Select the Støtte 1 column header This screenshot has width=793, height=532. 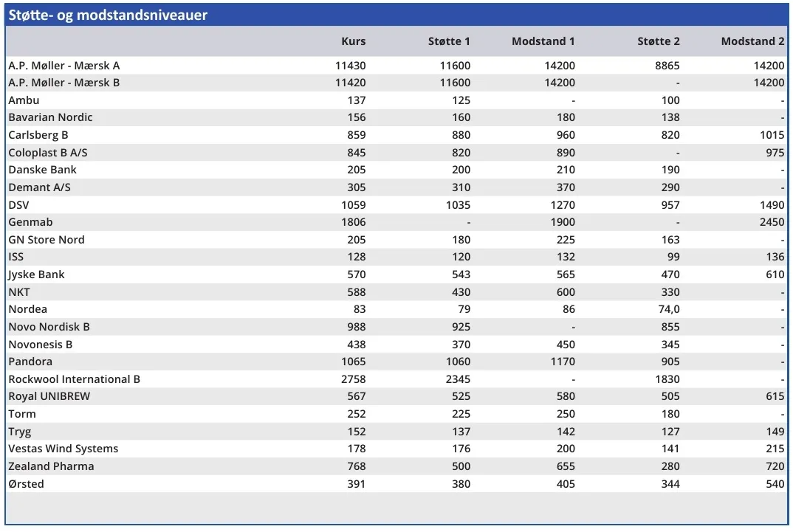[x=449, y=41]
